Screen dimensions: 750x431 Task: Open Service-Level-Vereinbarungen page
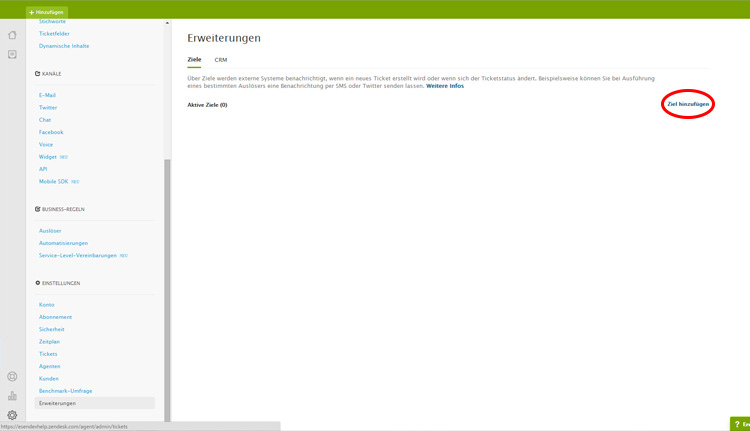(78, 256)
